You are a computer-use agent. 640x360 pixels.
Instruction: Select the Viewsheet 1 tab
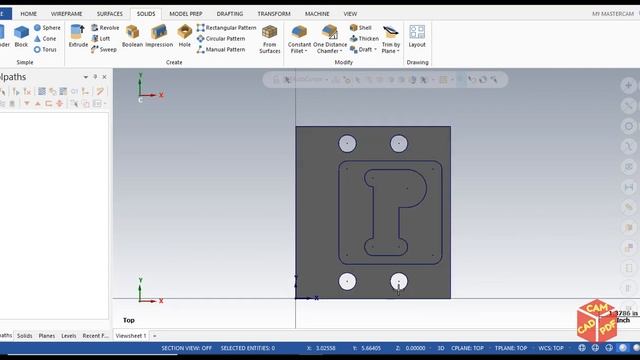pos(131,336)
